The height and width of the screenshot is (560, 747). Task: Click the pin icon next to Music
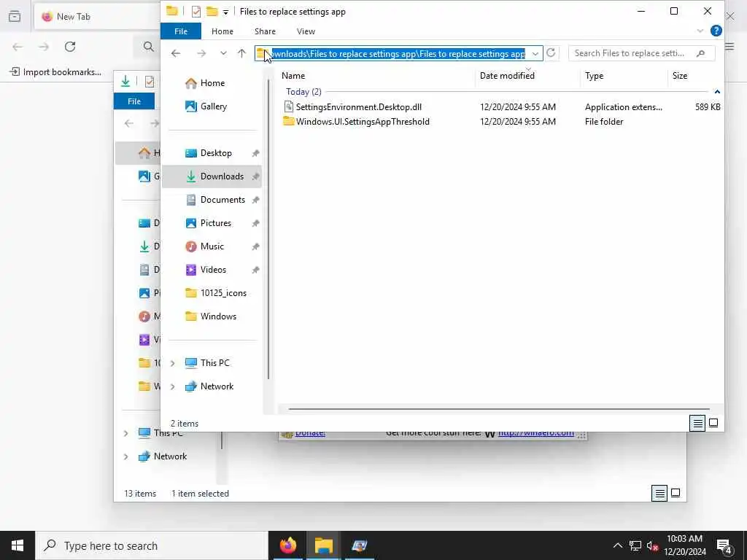click(255, 246)
